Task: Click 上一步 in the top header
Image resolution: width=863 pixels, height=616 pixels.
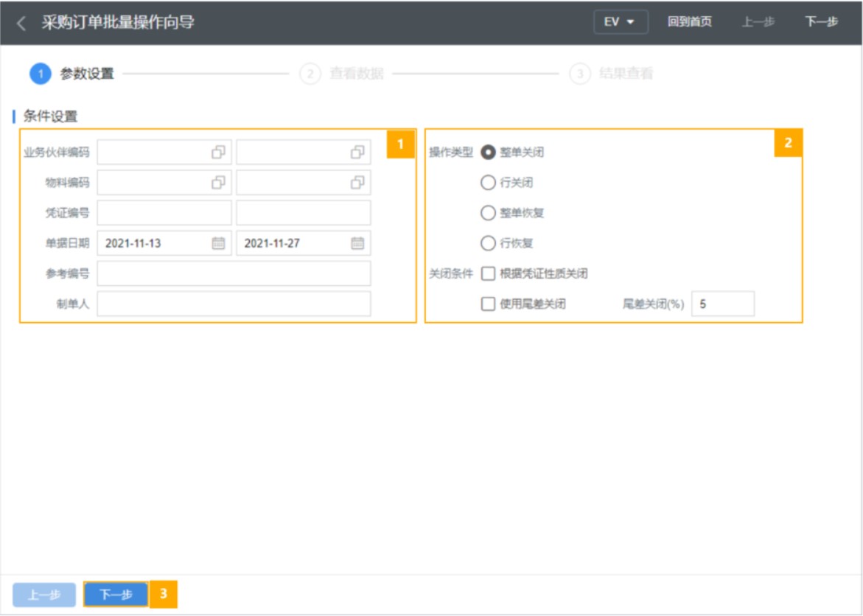Action: pos(758,22)
